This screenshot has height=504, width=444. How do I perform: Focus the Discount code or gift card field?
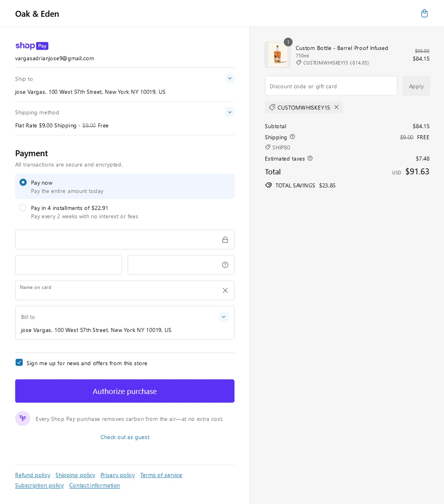coord(331,86)
